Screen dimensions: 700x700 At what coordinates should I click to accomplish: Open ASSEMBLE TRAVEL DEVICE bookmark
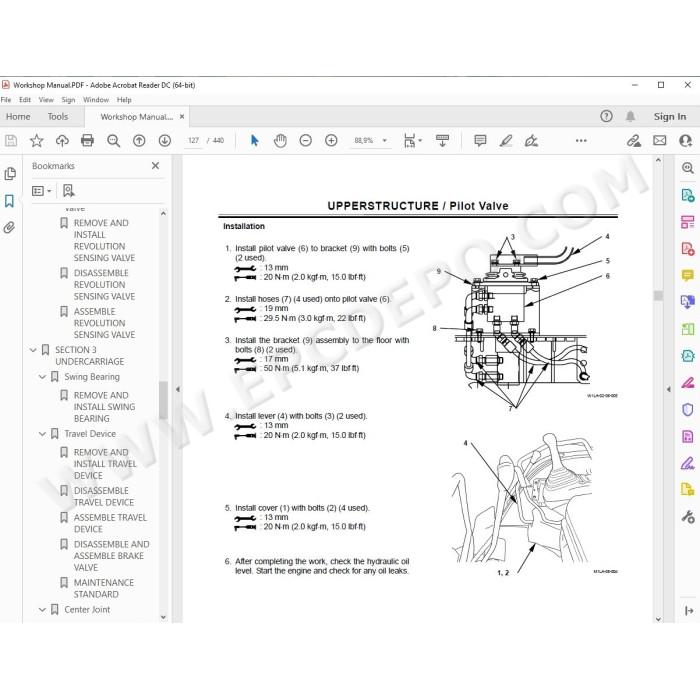(110, 523)
